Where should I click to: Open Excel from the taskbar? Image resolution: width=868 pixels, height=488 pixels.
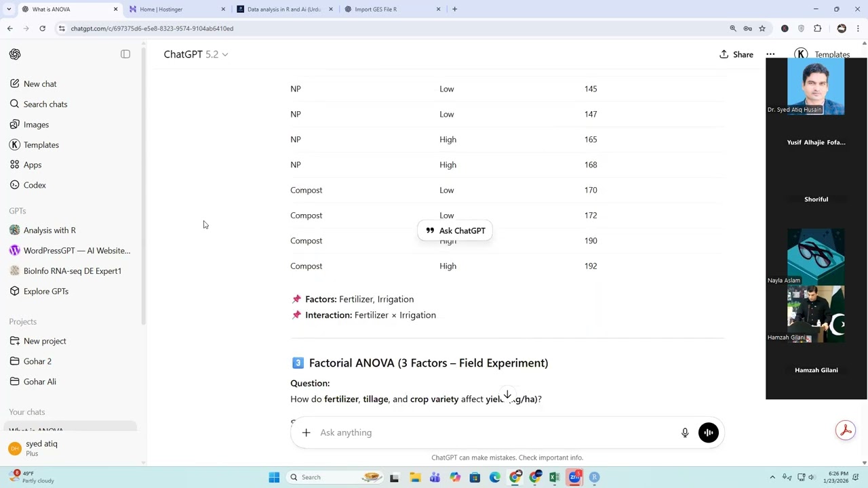point(555,477)
